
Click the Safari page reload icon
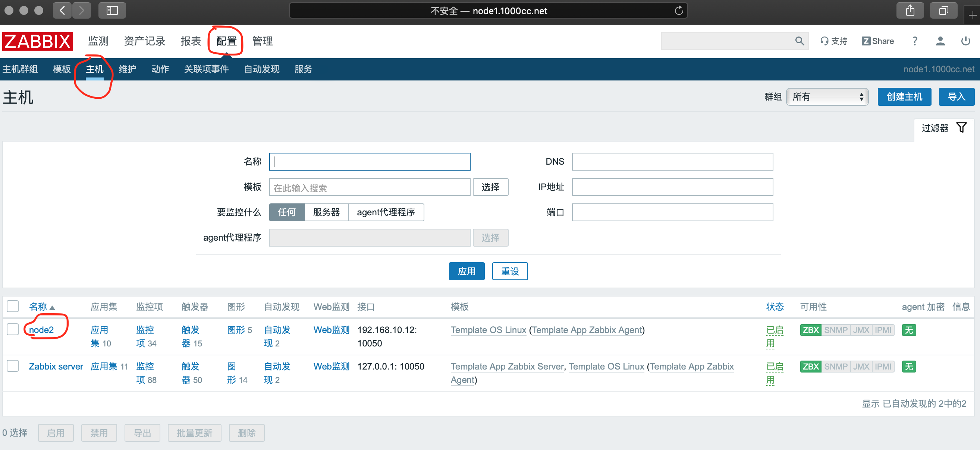click(x=679, y=11)
